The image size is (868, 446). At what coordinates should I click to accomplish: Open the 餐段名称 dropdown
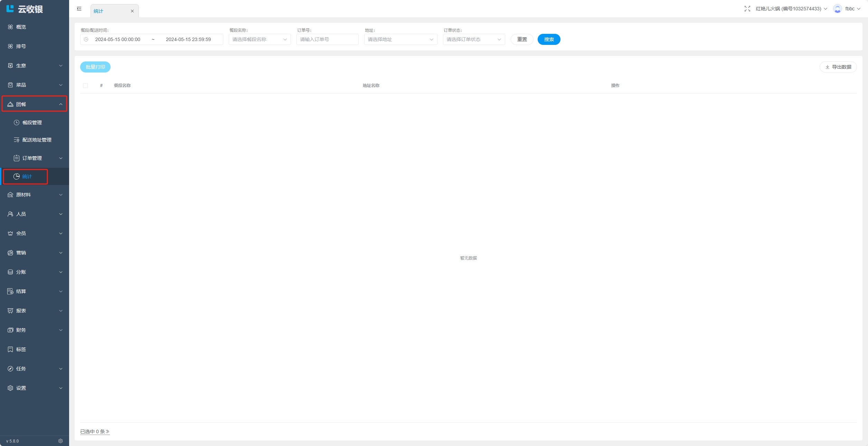point(260,39)
